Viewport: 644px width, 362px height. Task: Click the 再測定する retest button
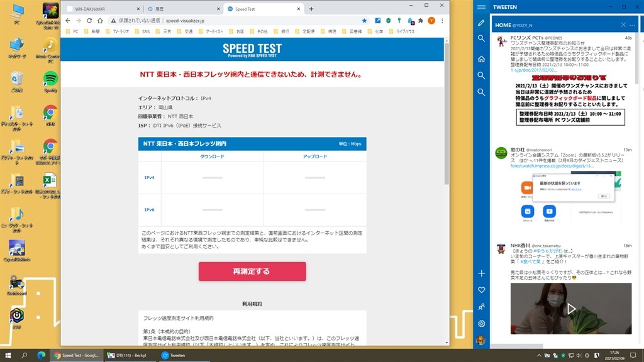[x=252, y=271]
